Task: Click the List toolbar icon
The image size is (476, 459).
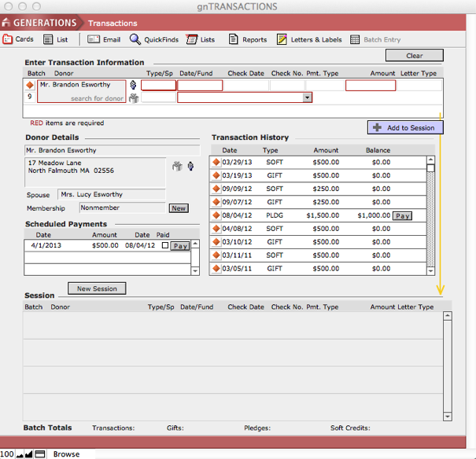Action: pos(49,39)
